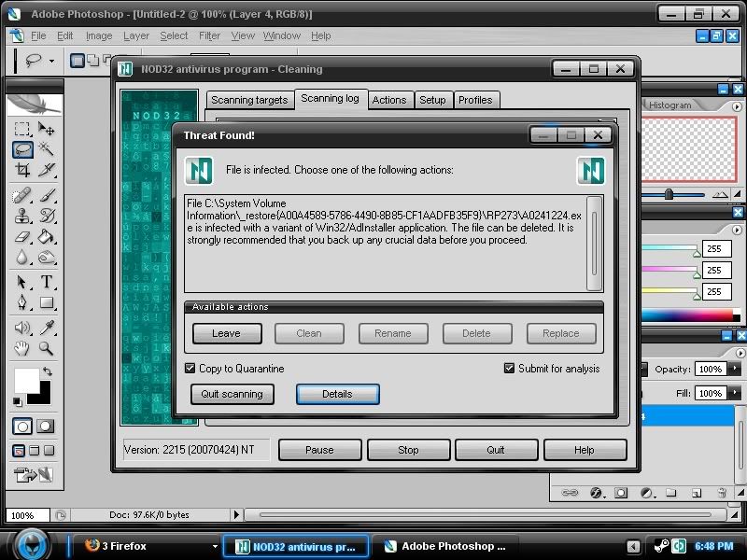
Task: Toggle the Copy to Quarantine checkbox
Action: tap(190, 368)
